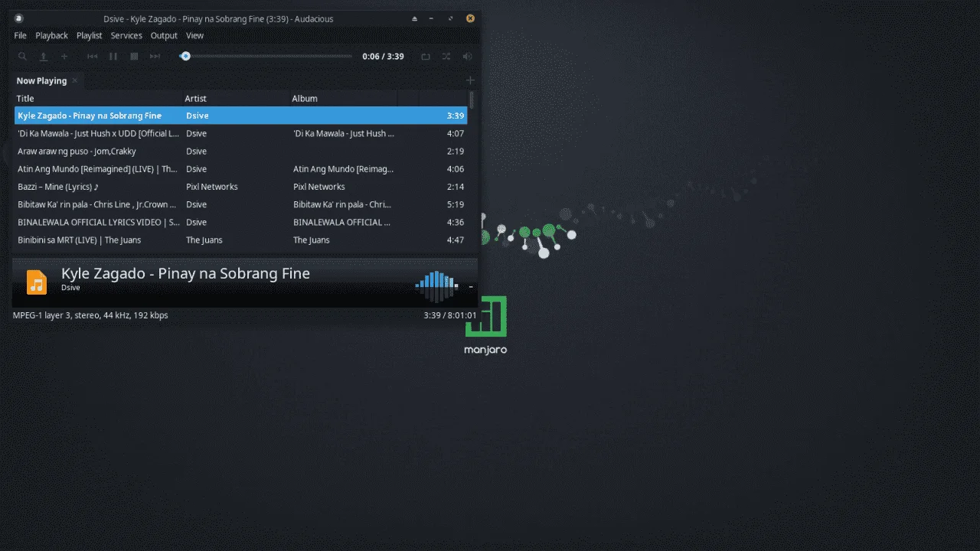The width and height of the screenshot is (980, 551).
Task: Toggle shuffle mode
Action: click(446, 56)
